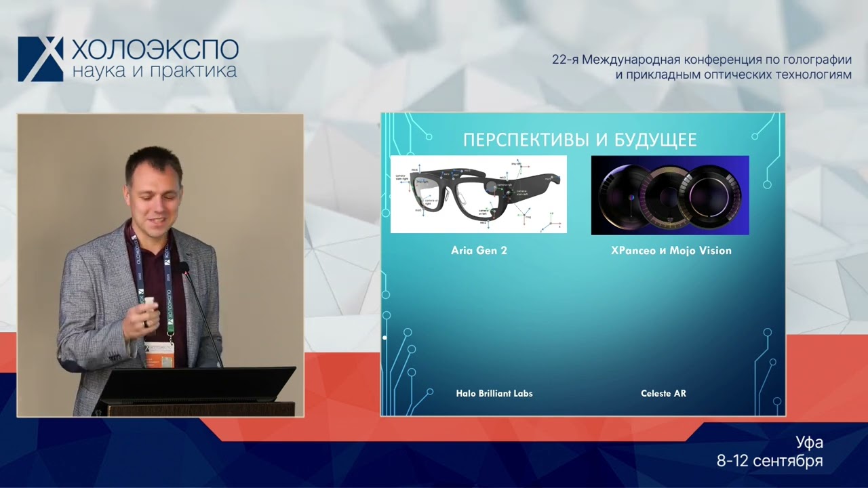Click the '22-я Международная конференция по голографии' line
868x488 pixels.
(x=701, y=60)
